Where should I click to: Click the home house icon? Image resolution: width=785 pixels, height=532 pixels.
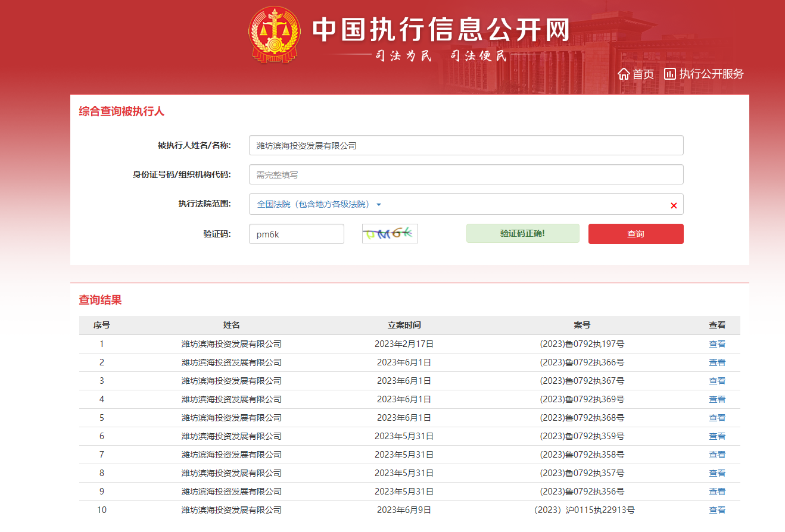tap(624, 74)
